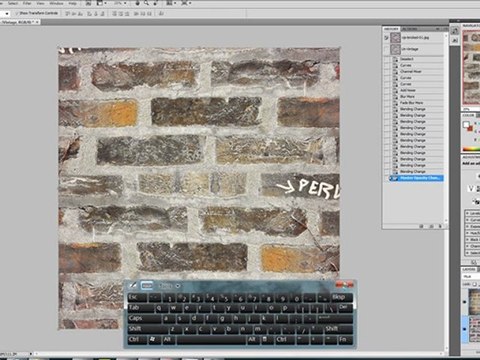Toggle visibility of top layer in Layers
480x360 pixels.
coord(465,302)
